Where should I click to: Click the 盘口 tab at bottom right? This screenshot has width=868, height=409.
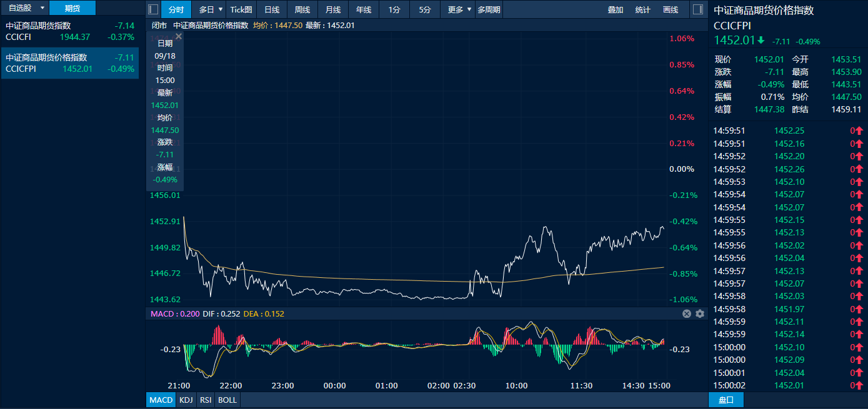(x=726, y=400)
